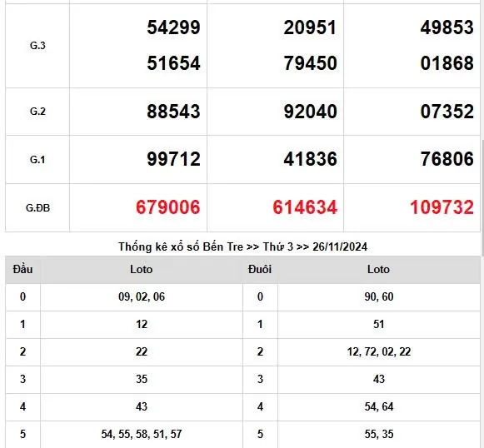
Task: Click the G.1 number 76806
Action: coord(447,159)
